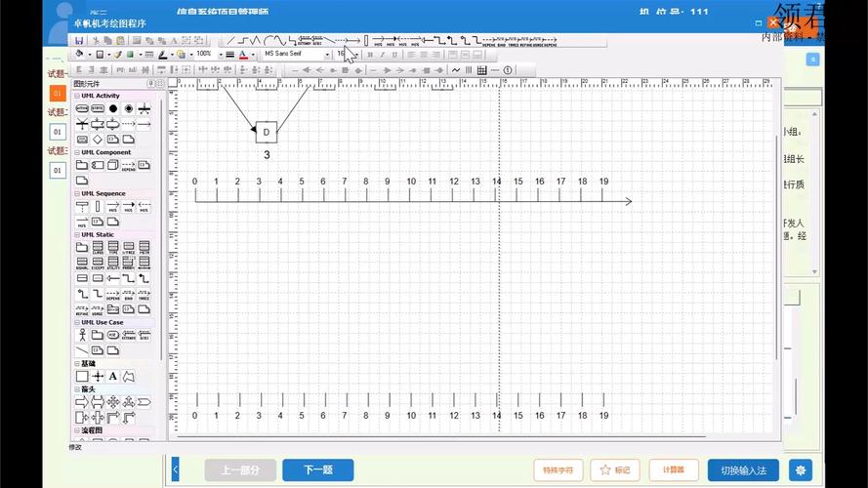Screen dimensions: 868x488
Task: Collapse the UML Component group
Action: coord(77,152)
